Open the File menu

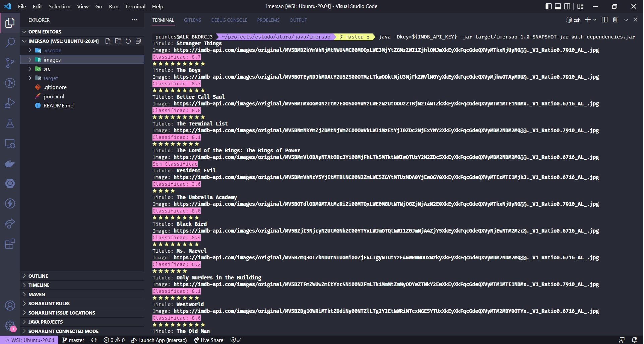(x=22, y=6)
